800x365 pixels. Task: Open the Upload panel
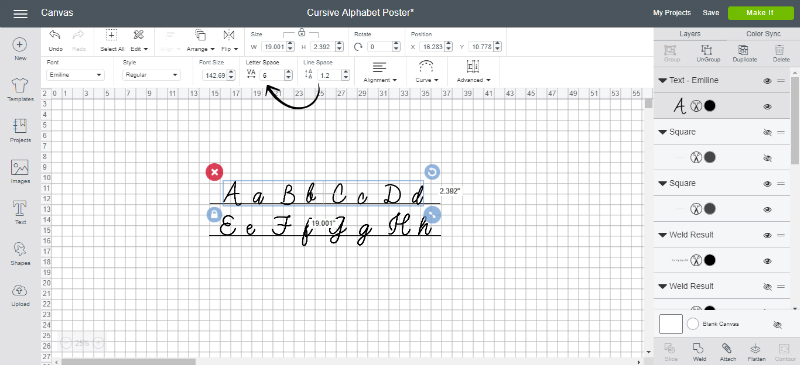click(x=20, y=295)
